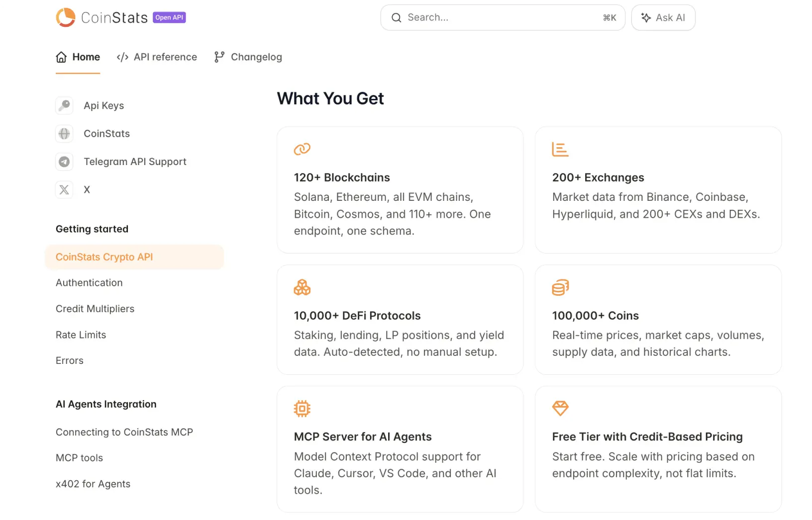Click the bar chart icon on 200+ Exchanges card
Screen dimensions: 812x520
click(560, 149)
